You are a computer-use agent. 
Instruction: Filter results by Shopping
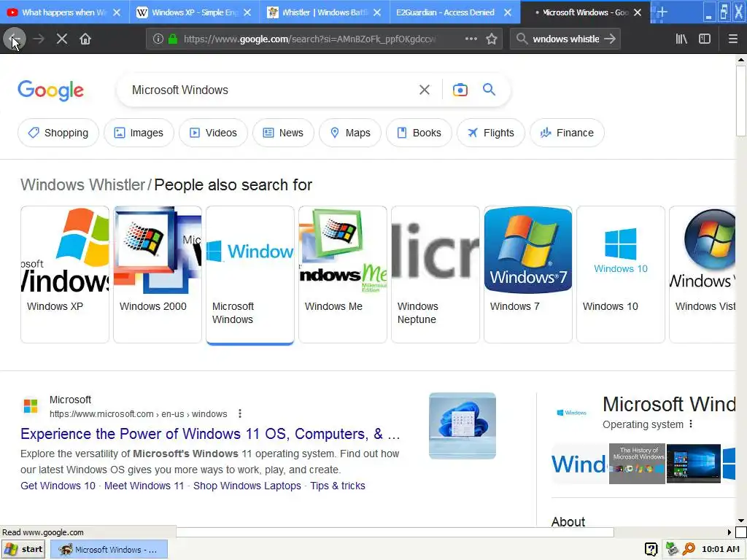click(58, 133)
